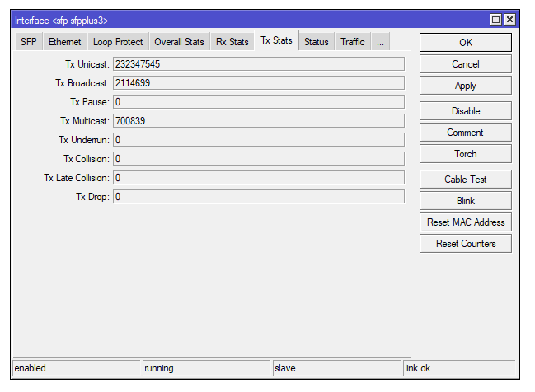Click the 'Tx Late Collision:' label

[77, 178]
